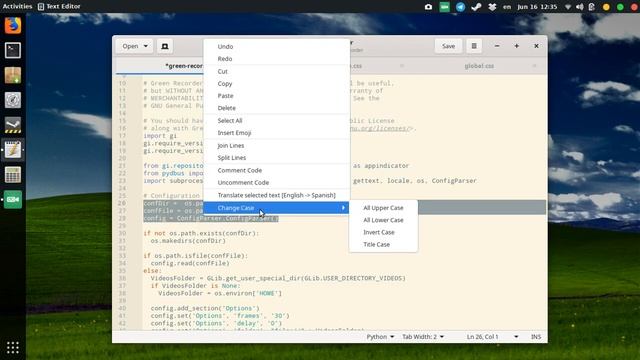Viewport: 640px width, 360px height.
Task: Choose Redo in the context menu
Action: point(276,59)
